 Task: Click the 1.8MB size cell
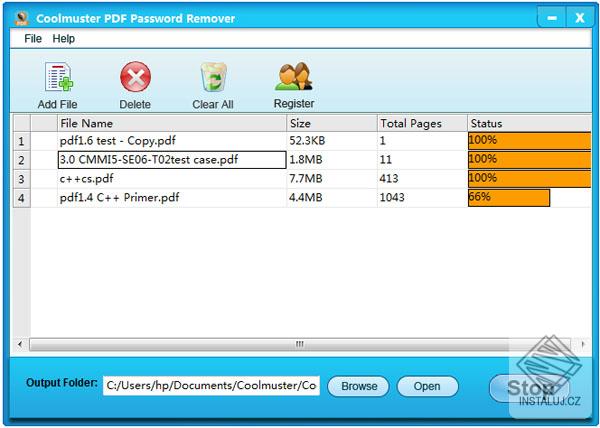coord(332,159)
